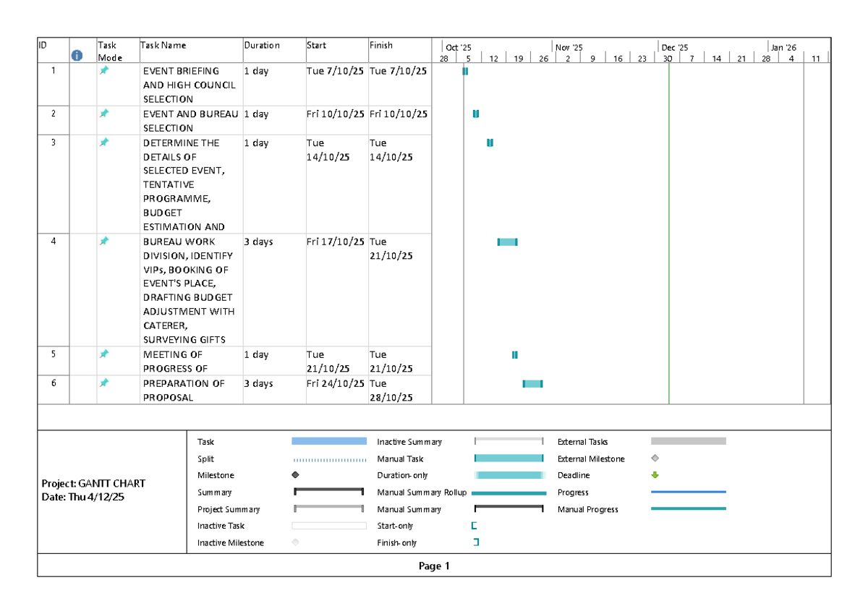Click the green Deadline arrow icon in the legend
Viewport: 868px width, 614px height.
(655, 475)
